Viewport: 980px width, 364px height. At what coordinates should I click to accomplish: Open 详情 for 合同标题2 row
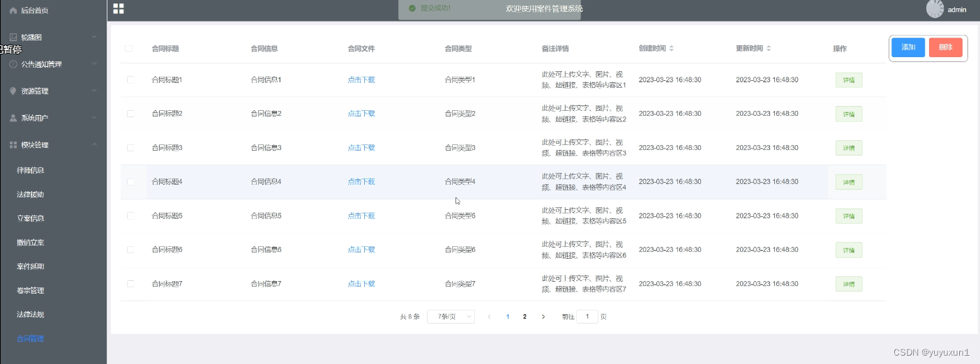pyautogui.click(x=849, y=114)
